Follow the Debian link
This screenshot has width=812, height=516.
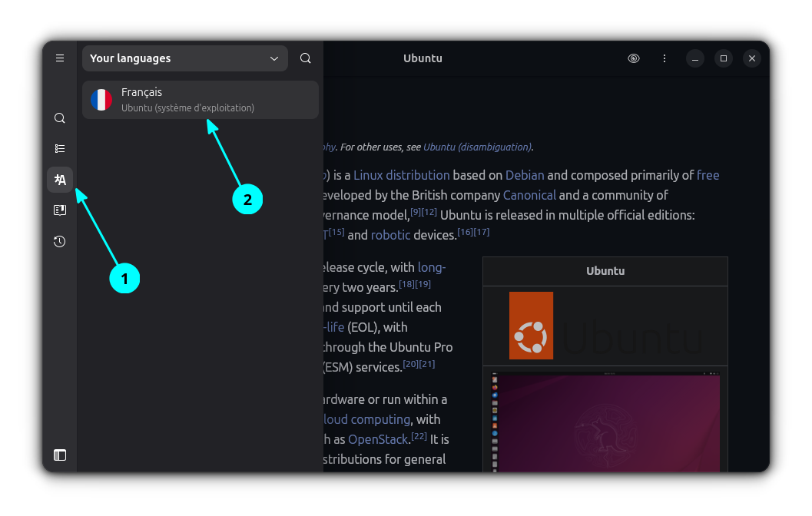[x=525, y=175]
